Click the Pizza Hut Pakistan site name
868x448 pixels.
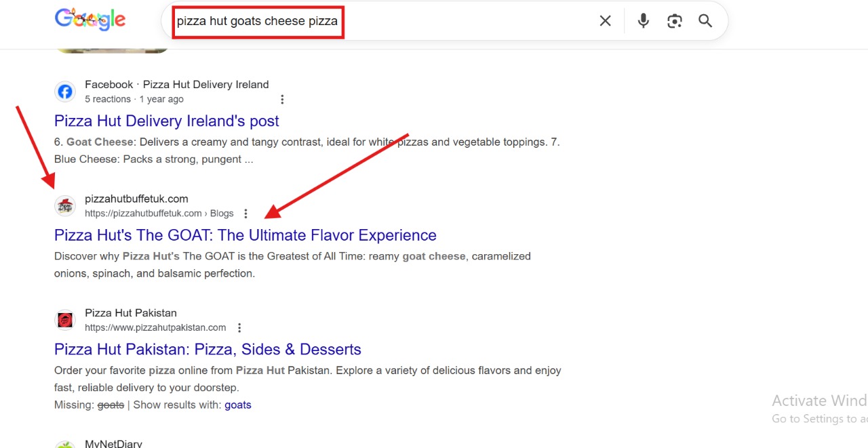pyautogui.click(x=131, y=313)
